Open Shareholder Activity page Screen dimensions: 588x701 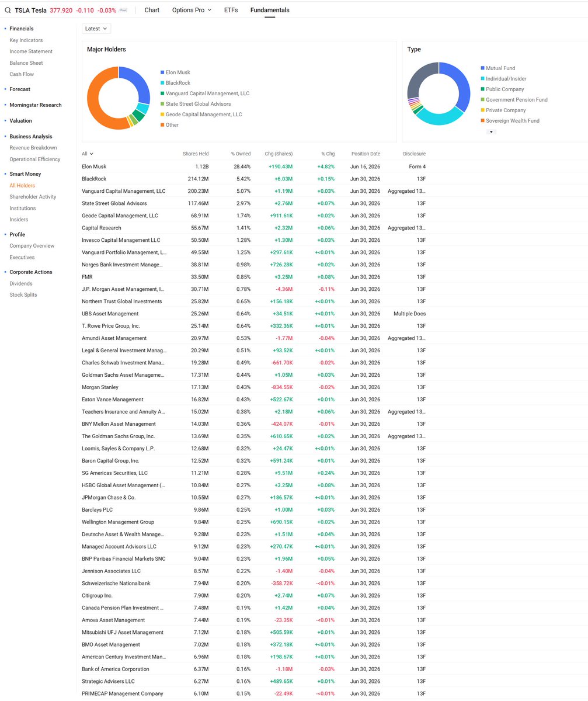(x=33, y=197)
